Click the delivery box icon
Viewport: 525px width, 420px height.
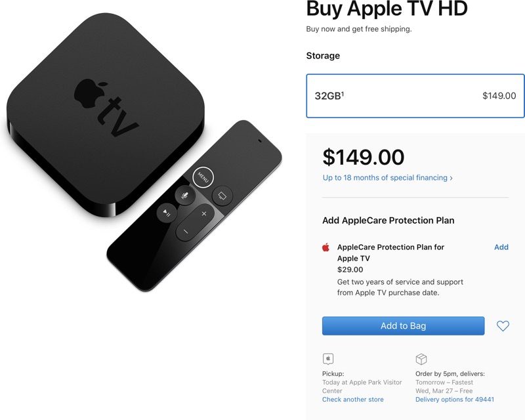[x=421, y=359]
